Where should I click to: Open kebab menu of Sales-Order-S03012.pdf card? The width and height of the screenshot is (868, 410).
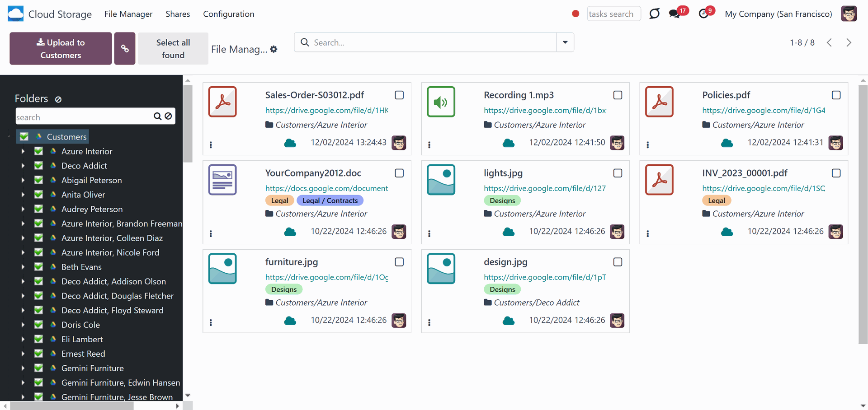211,145
